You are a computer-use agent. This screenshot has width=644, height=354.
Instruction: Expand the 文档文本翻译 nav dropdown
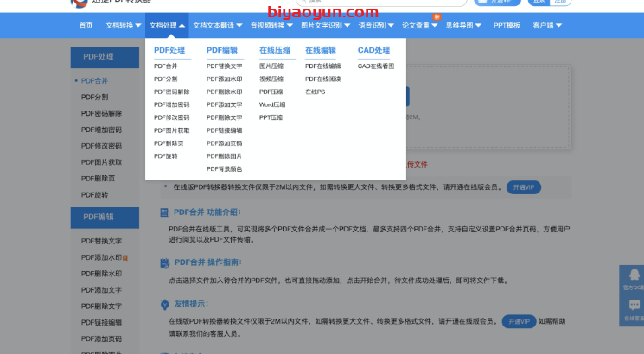click(218, 25)
